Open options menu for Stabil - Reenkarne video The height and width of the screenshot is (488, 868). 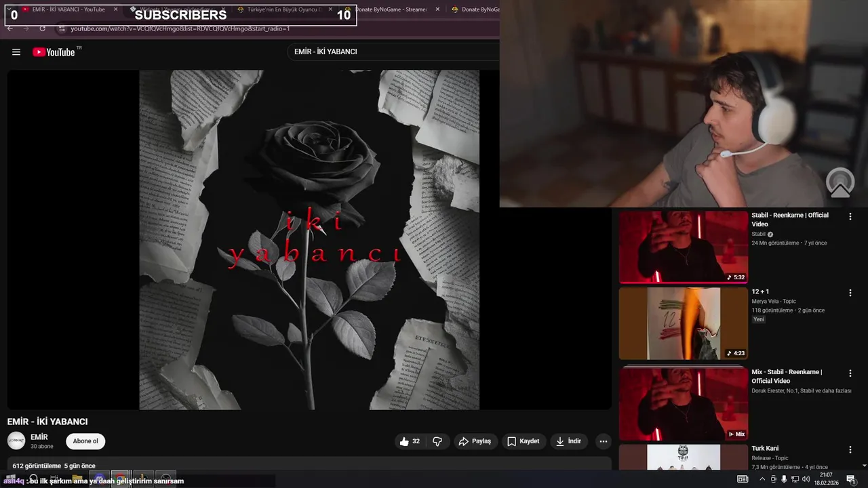850,216
